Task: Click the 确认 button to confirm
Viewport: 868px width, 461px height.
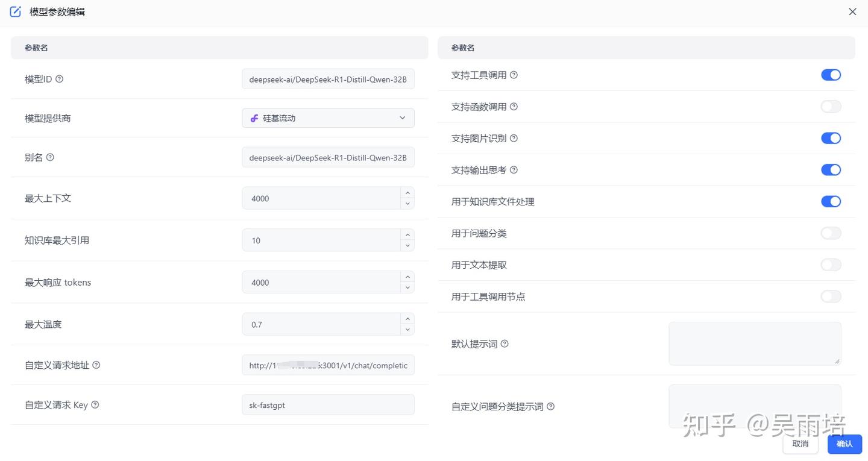Action: [x=844, y=444]
